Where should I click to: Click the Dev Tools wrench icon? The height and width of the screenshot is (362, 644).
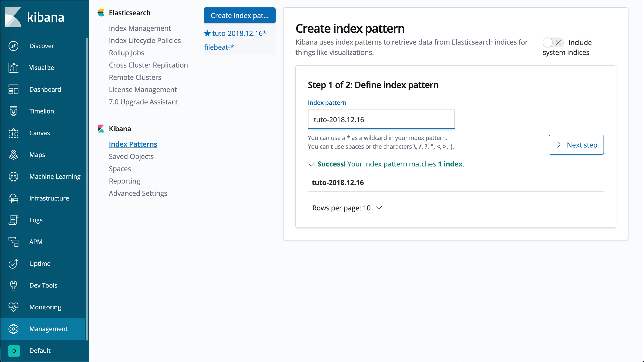point(13,285)
